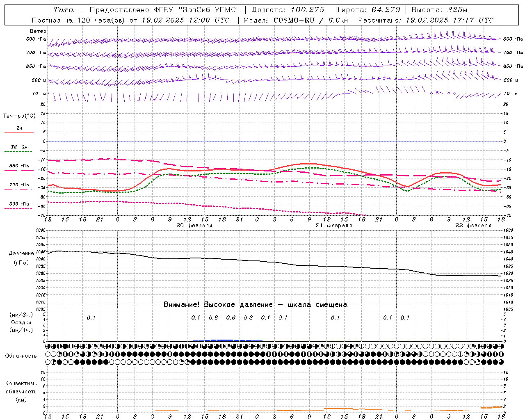525x420 pixels.
Task: Click -40 on the left temperature axis
Action: click(x=42, y=216)
